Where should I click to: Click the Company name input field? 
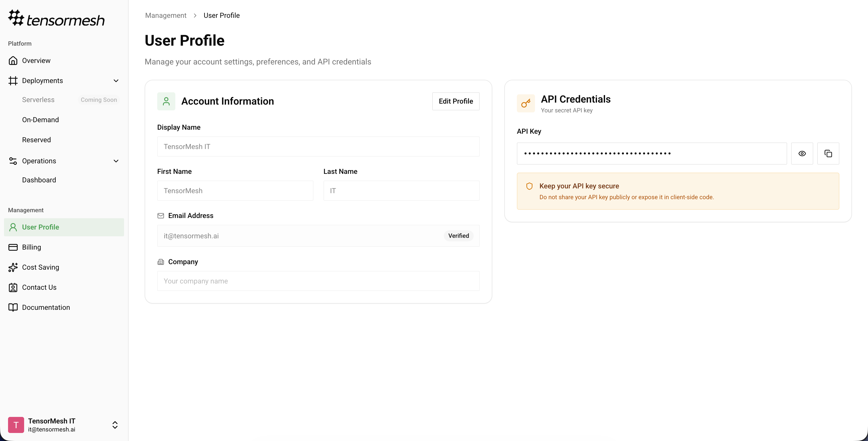tap(318, 281)
